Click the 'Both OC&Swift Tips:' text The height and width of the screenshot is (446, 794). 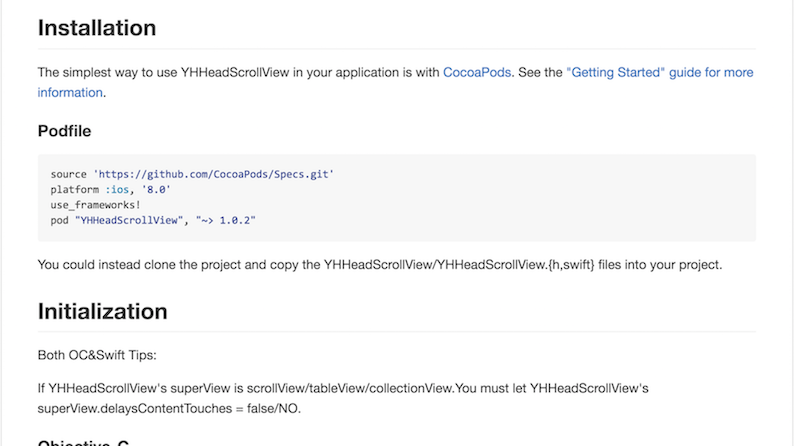pyautogui.click(x=97, y=355)
